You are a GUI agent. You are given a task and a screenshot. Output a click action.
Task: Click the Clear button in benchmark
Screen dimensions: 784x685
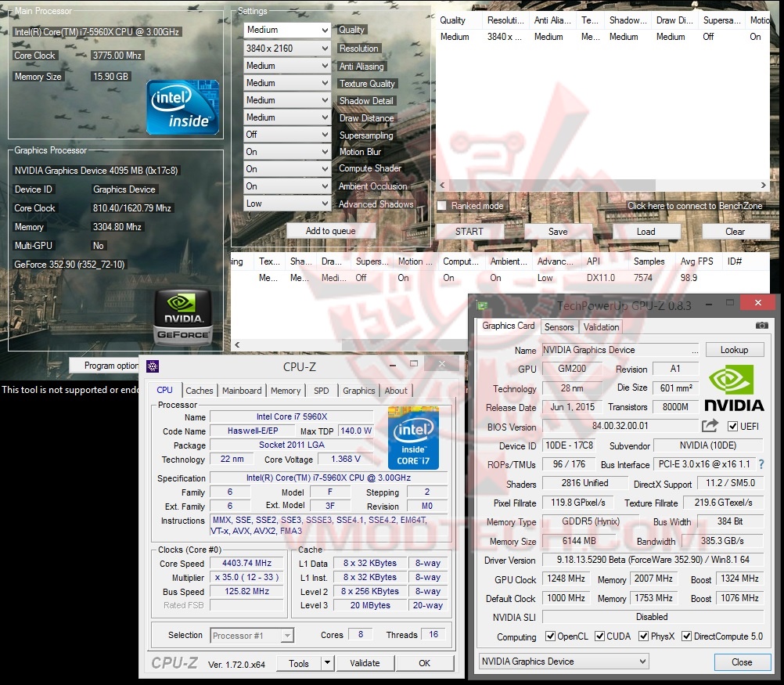[x=735, y=232]
